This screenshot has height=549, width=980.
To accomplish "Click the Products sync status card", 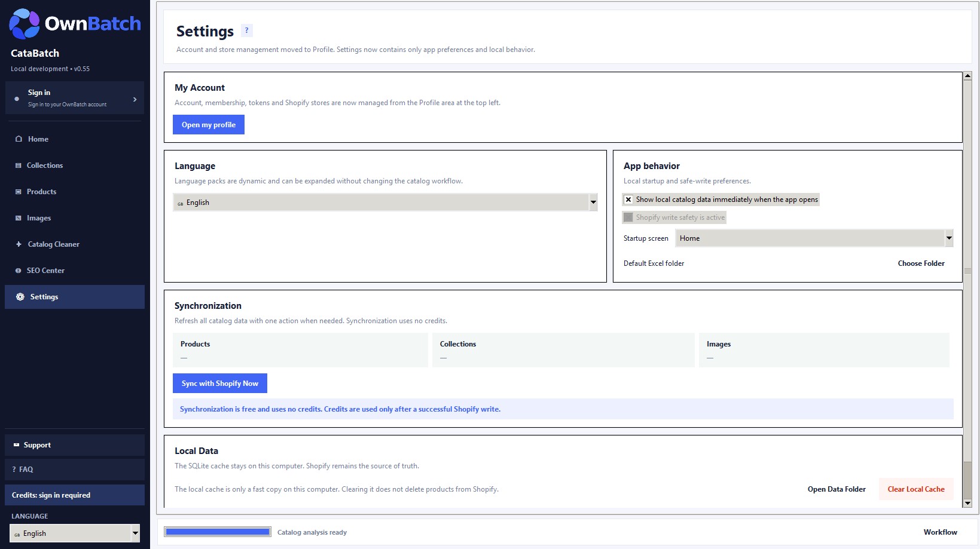I will (300, 350).
